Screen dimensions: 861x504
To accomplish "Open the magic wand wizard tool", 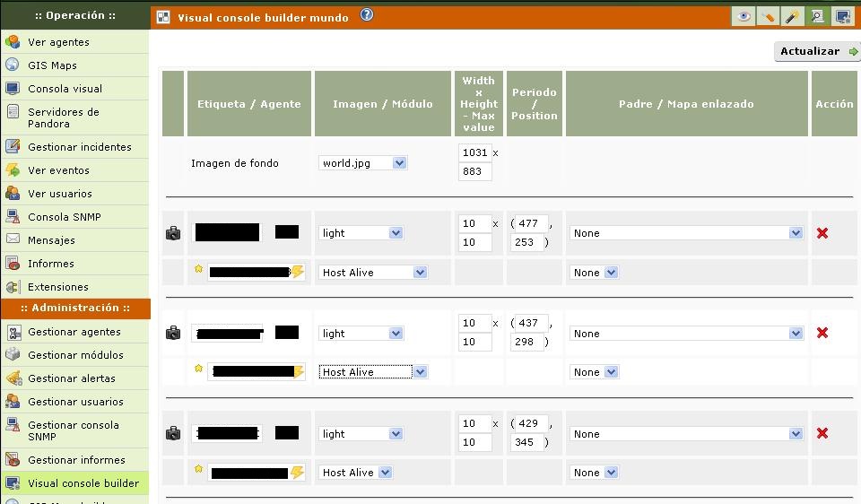I will point(792,16).
